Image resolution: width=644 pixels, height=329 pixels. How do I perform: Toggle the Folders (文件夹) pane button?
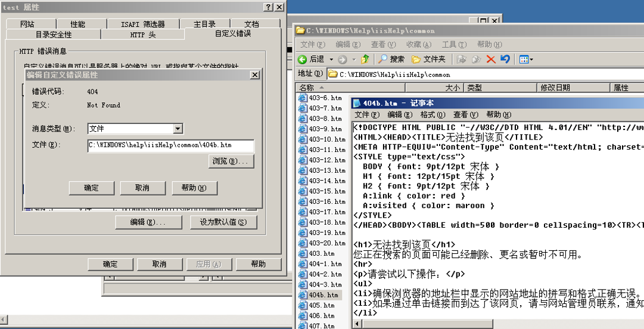[x=428, y=60]
